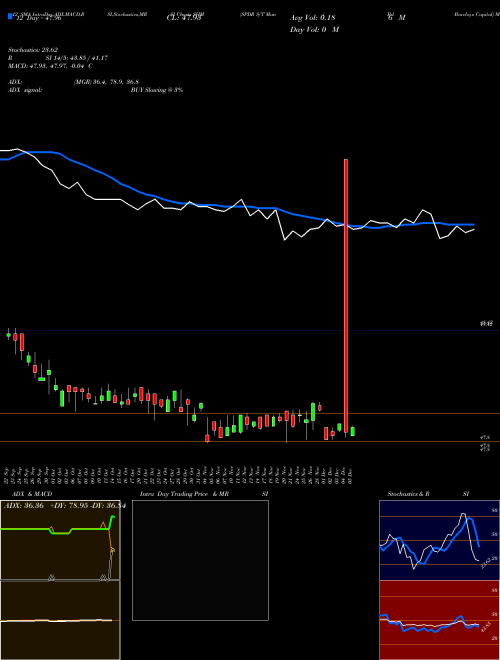Click 'Intra Day Trading Price & MRSI' title
The image size is (500, 660).
click(x=204, y=494)
